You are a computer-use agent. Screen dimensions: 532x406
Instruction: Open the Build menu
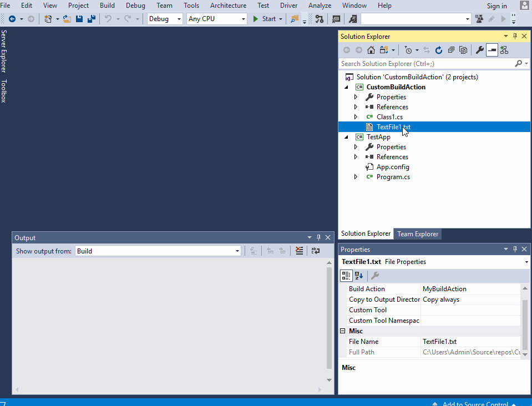[x=107, y=6]
